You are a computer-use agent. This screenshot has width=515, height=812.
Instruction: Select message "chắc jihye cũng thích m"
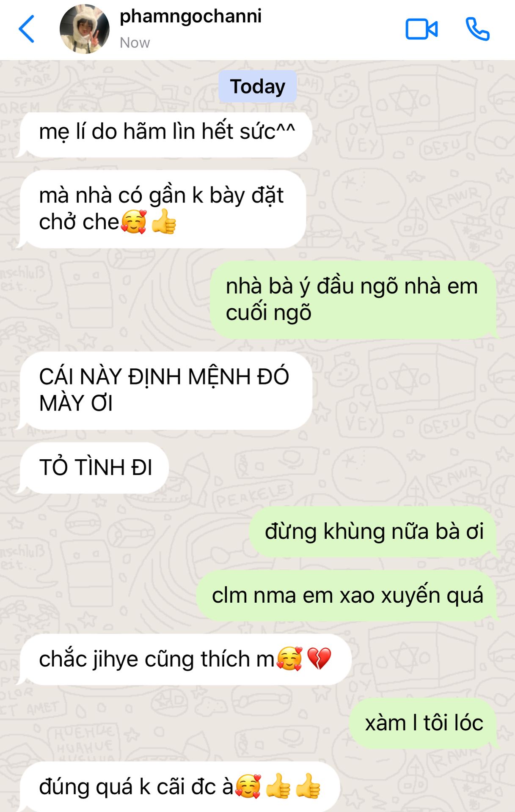186,659
